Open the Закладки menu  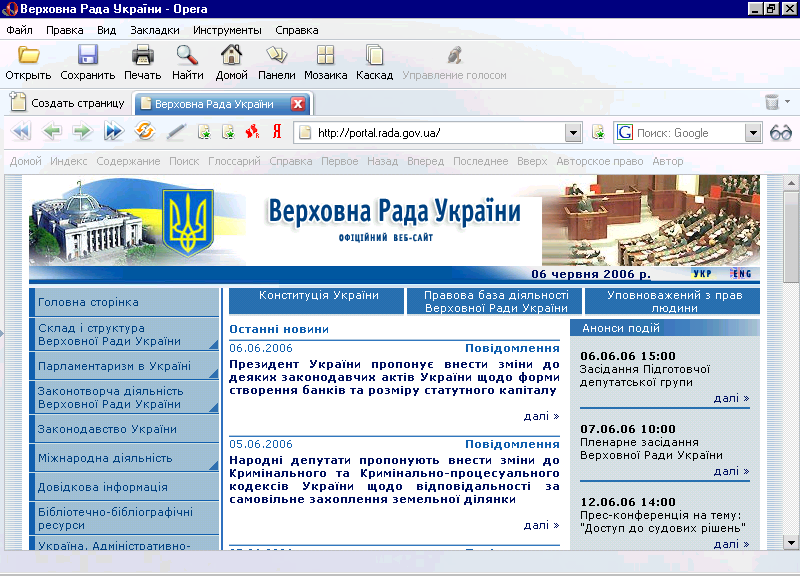[155, 30]
